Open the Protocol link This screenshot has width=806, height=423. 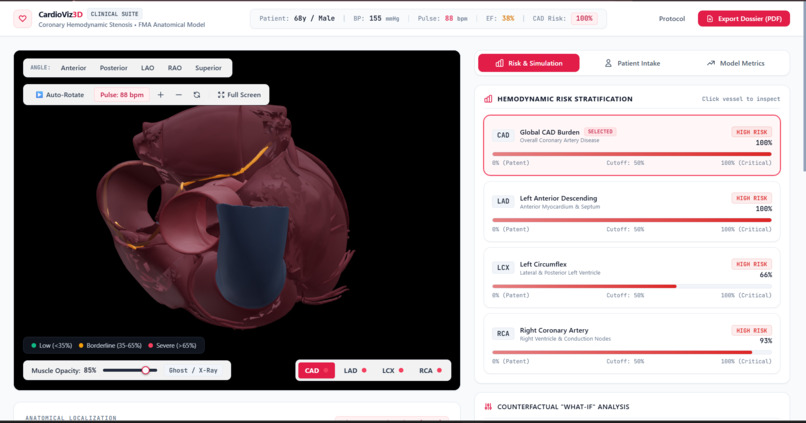coord(672,19)
